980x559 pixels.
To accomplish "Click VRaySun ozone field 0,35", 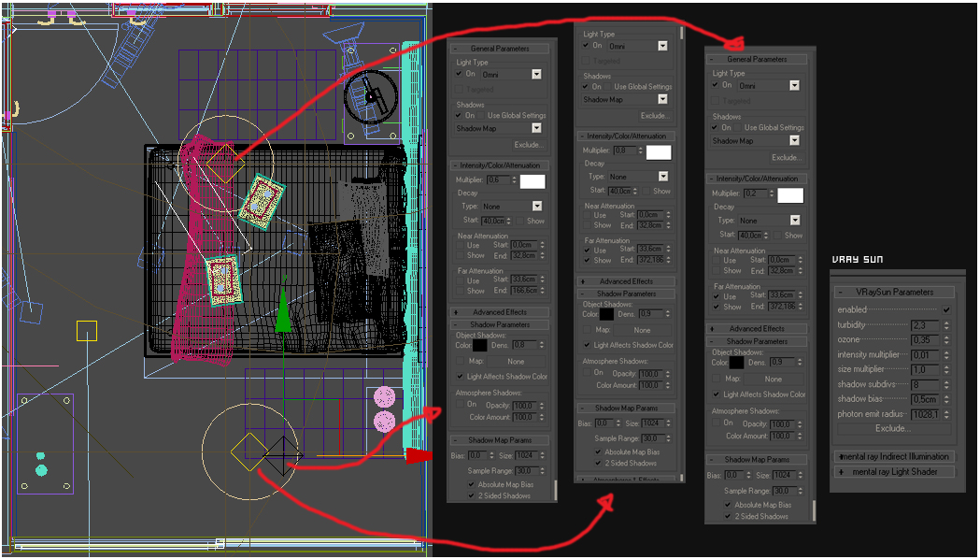I will (925, 340).
